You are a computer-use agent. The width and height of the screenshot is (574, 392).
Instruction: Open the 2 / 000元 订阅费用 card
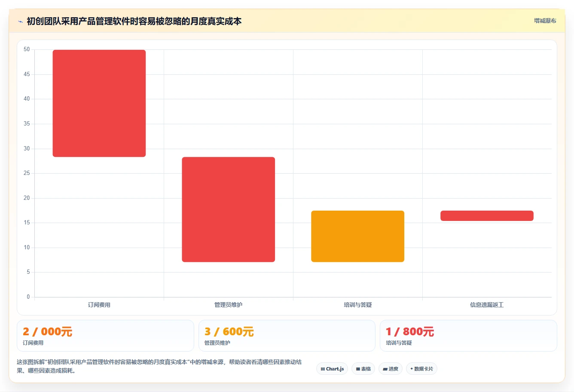(x=105, y=336)
